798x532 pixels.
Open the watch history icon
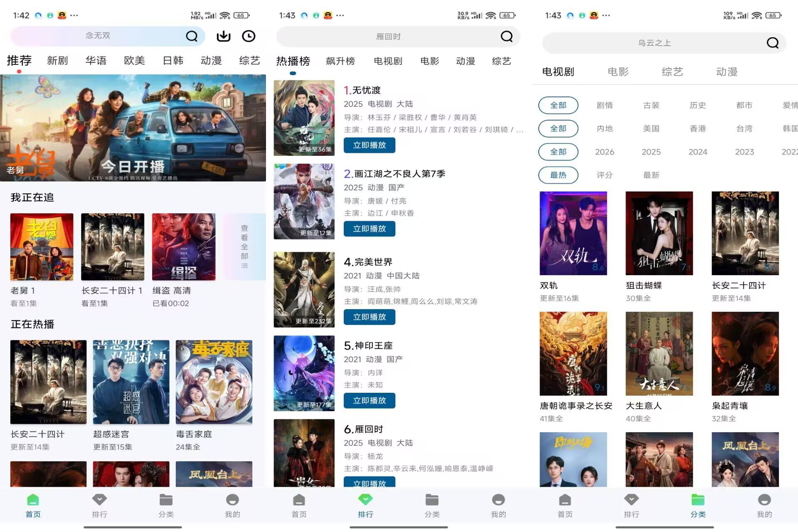[249, 36]
